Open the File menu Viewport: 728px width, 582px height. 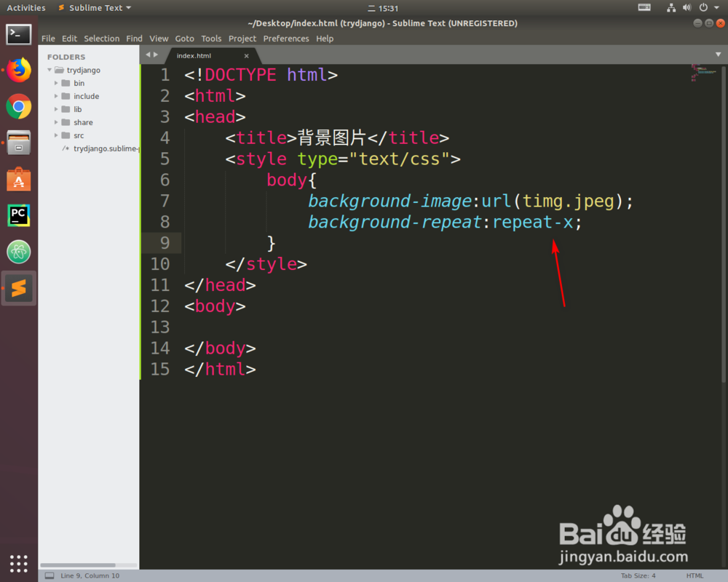pos(48,39)
